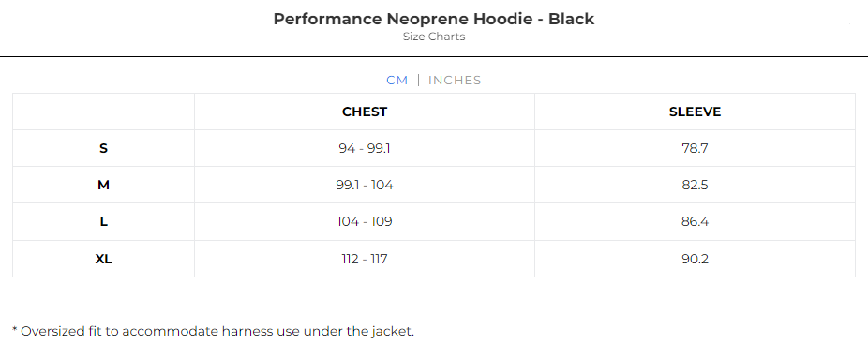Image resolution: width=868 pixels, height=359 pixels.
Task: Click sleeve value 82.5
Action: (695, 185)
